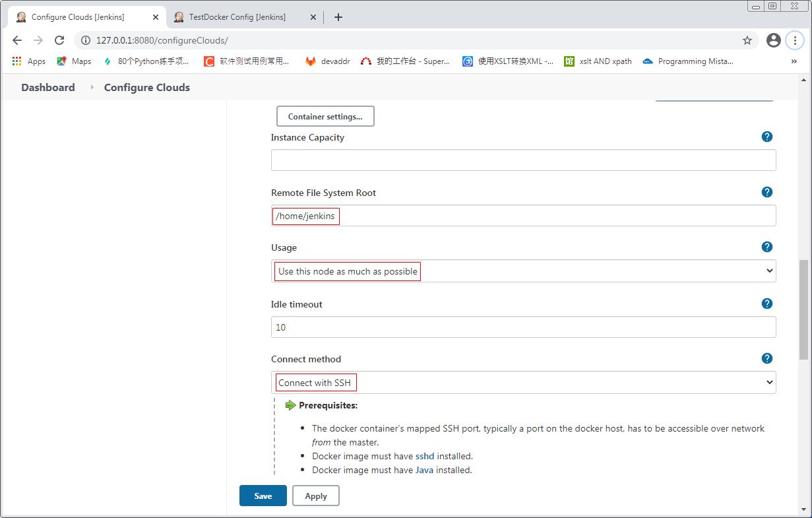This screenshot has width=812, height=518.
Task: Switch to the TestDocker Config [Jenkins] tab
Action: tap(243, 17)
